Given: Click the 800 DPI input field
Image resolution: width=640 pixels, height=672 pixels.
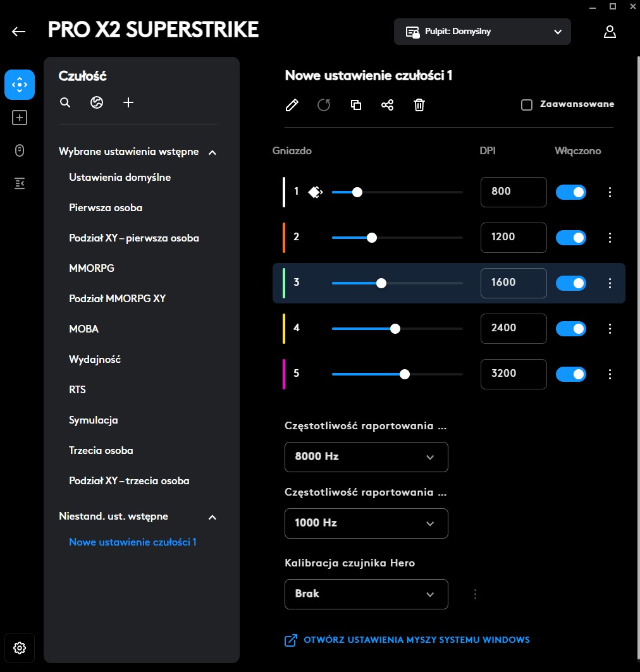Looking at the screenshot, I should click(x=513, y=192).
